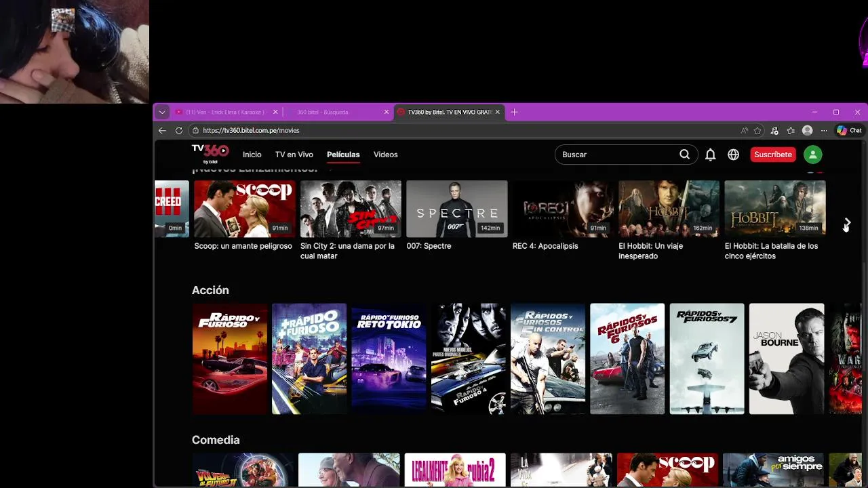Open the Jason Bourne poster

coord(787,359)
